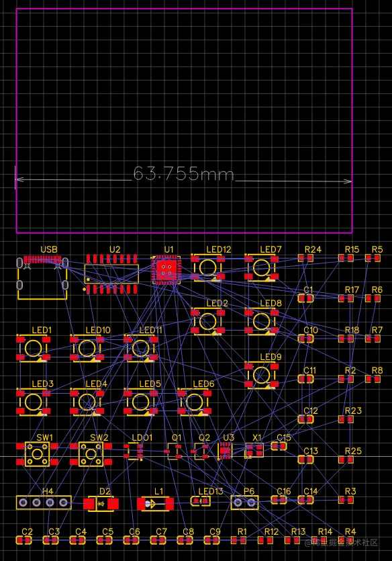Click the LED11 component
This screenshot has height=561, width=392.
click(x=141, y=348)
